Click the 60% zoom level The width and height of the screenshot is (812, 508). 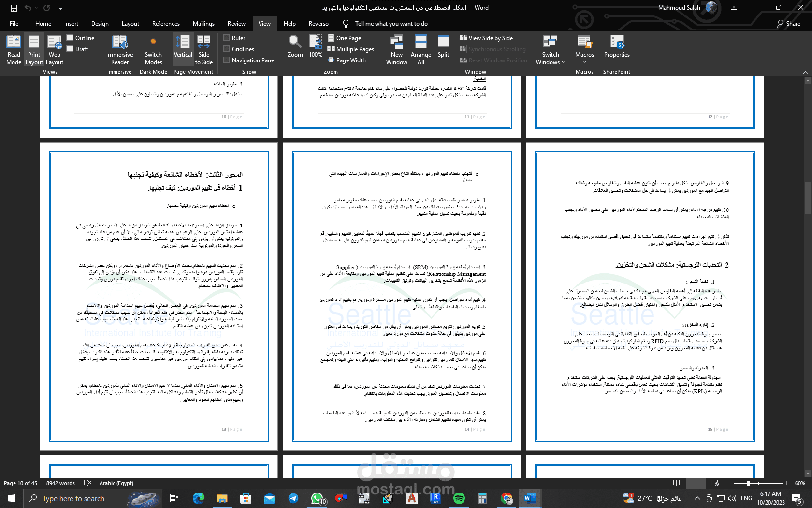(800, 483)
